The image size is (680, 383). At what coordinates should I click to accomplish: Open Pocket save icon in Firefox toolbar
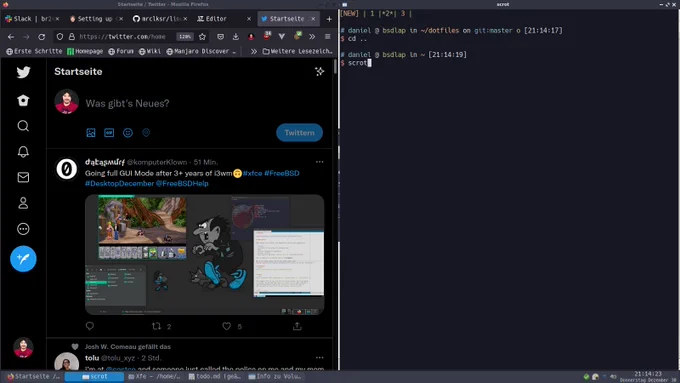pos(221,37)
